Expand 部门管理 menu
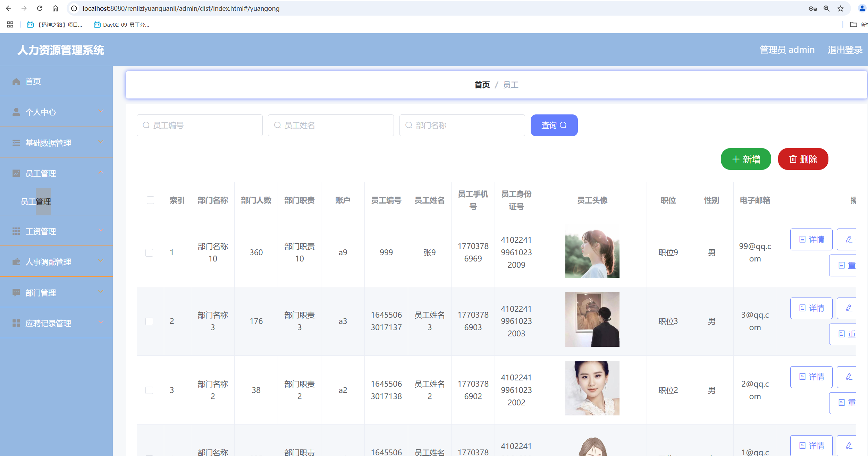Screen dimensions: 868x456 pos(56,293)
